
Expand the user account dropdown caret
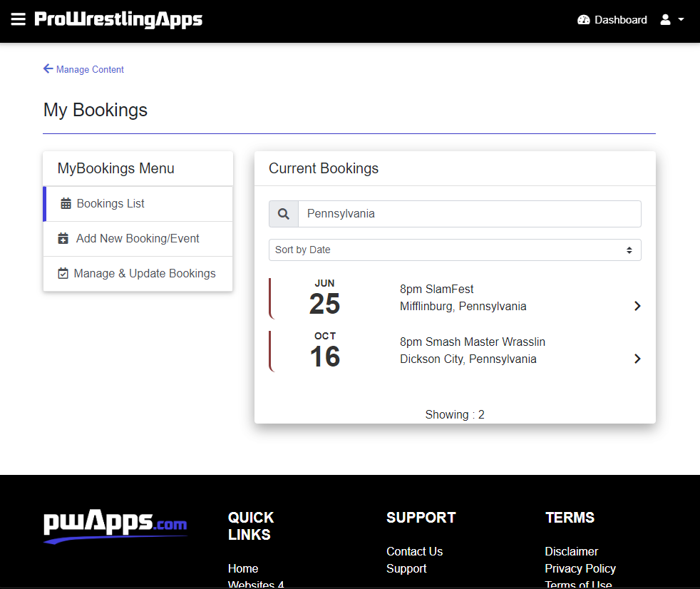pos(681,20)
